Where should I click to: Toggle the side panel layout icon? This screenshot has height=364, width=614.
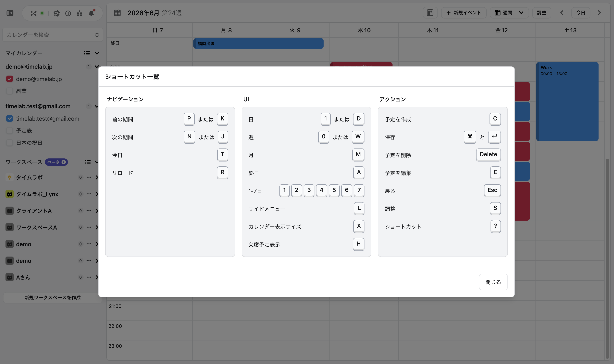(430, 13)
